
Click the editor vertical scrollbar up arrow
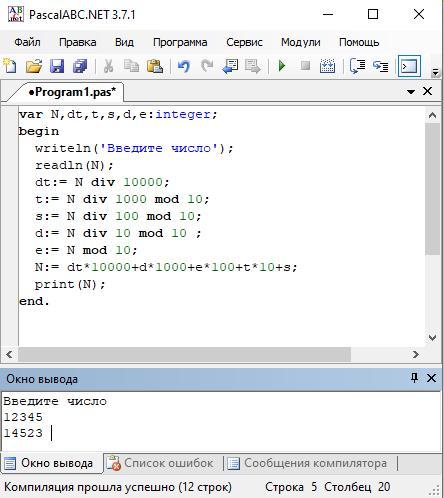tap(432, 115)
